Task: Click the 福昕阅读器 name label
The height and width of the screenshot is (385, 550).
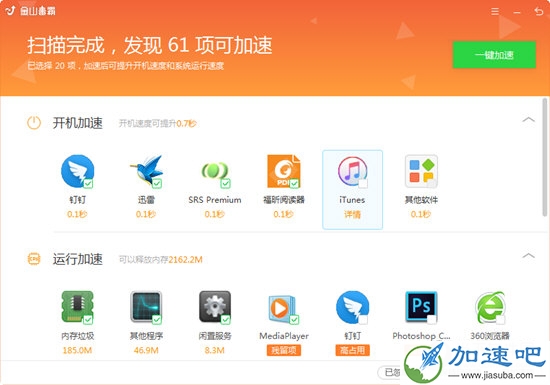Action: tap(284, 200)
